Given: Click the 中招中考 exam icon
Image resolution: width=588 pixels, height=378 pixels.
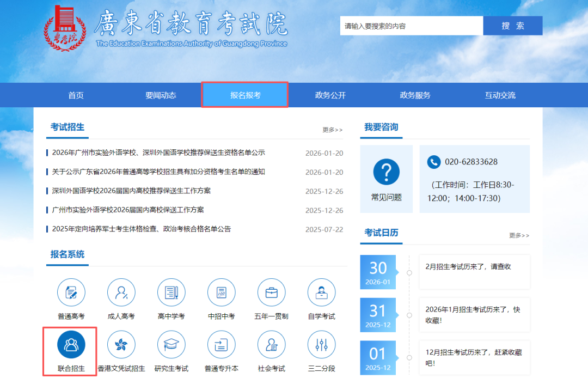Looking at the screenshot, I should click(x=222, y=292).
